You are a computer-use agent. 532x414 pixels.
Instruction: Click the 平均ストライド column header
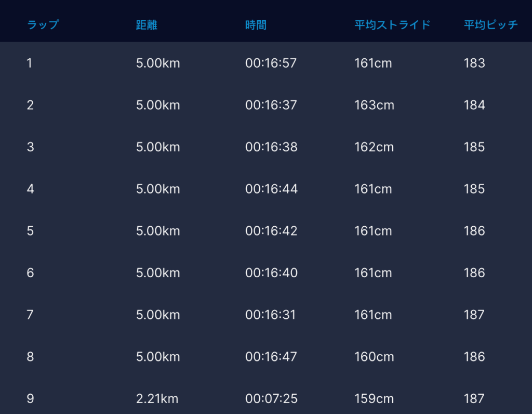click(x=392, y=25)
